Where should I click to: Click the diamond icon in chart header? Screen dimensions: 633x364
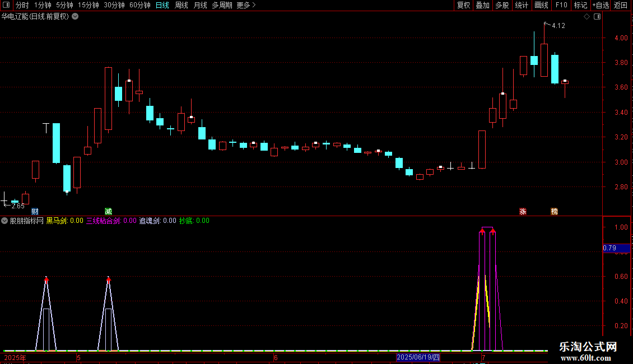coord(587,17)
